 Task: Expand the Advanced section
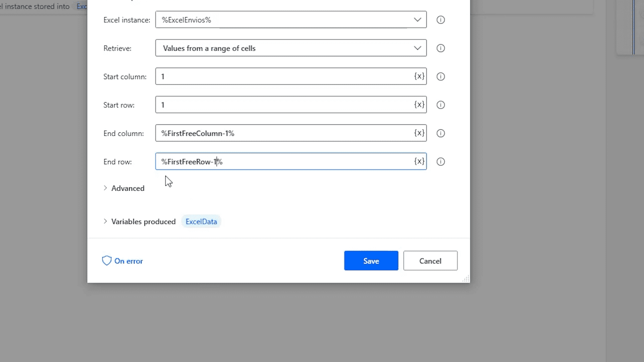(124, 188)
